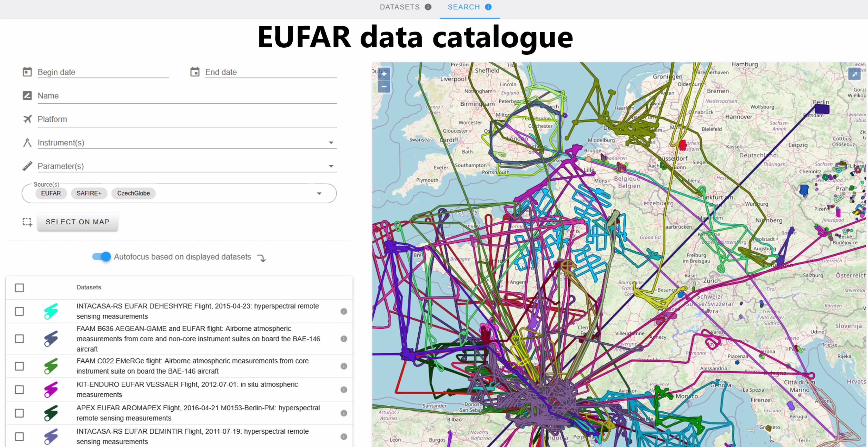Expand the Parameter(s) dropdown
Viewport: 868px width, 447px height.
331,166
